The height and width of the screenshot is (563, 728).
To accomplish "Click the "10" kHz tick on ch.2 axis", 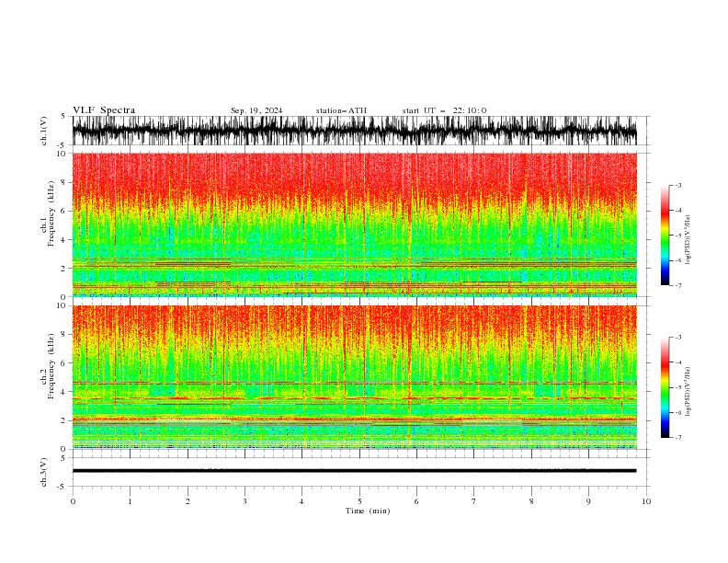I will [x=61, y=305].
